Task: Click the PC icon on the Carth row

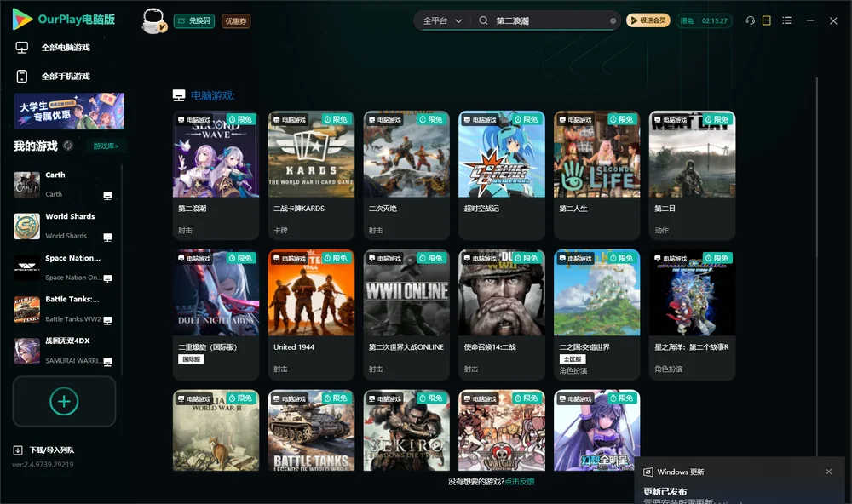Action: [x=107, y=196]
